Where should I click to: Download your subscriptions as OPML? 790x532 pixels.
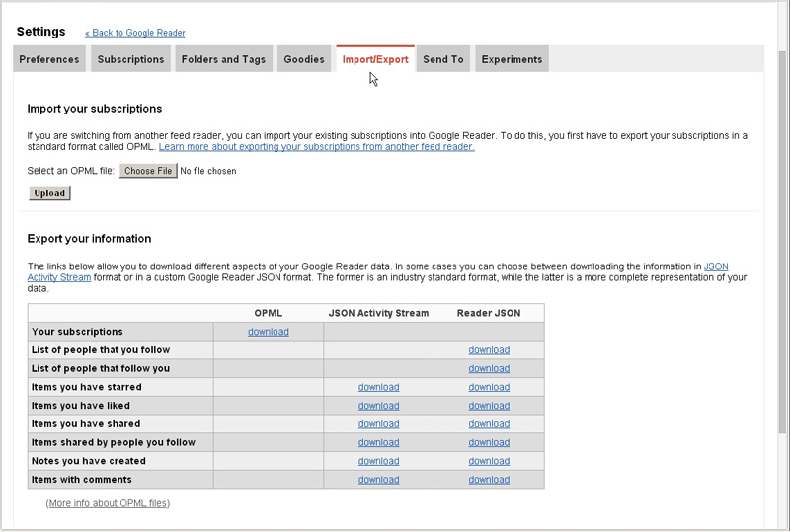coord(269,332)
